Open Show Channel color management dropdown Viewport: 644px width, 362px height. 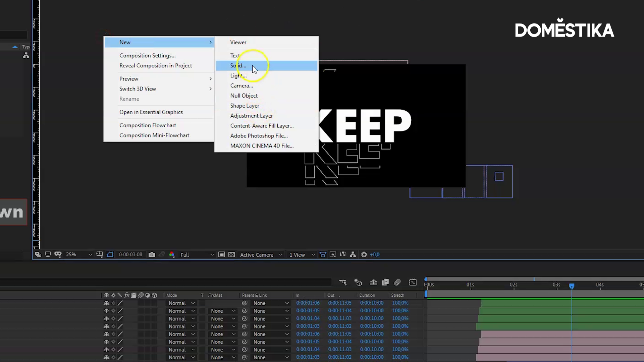172,254
